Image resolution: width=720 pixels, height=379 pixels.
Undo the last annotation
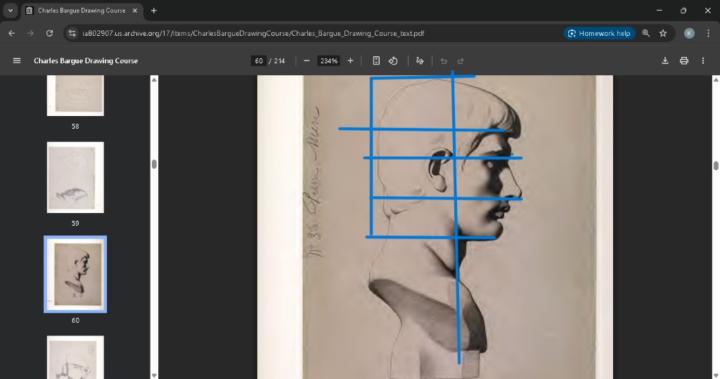(444, 61)
